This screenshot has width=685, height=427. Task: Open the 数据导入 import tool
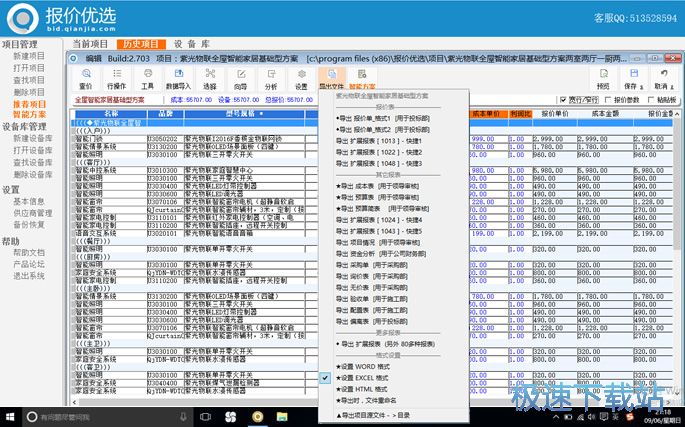click(178, 77)
